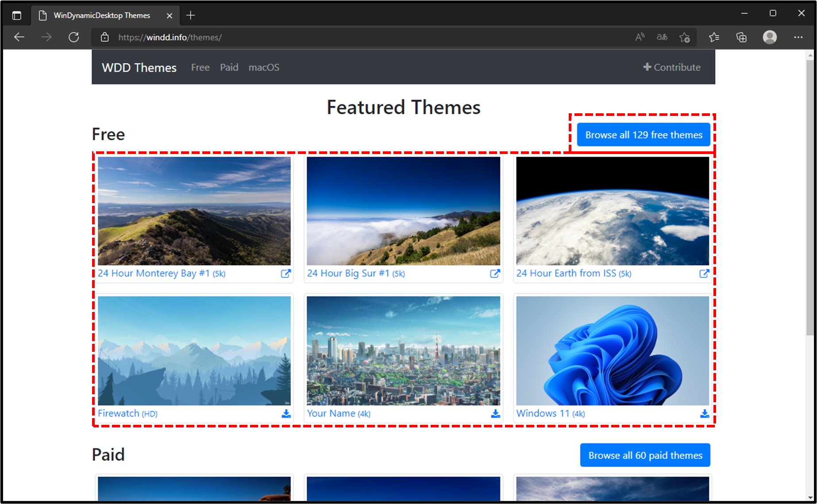
Task: Open external link icon for Big Sur #1
Action: pos(495,273)
